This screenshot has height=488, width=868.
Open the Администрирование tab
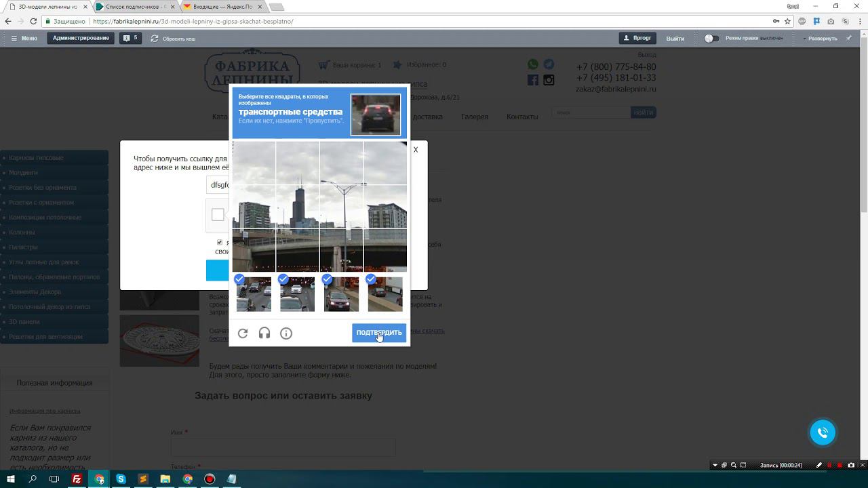click(x=81, y=38)
